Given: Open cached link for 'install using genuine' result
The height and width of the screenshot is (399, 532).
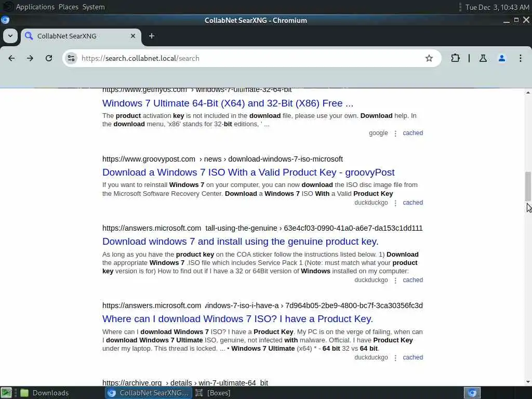Looking at the screenshot, I should pos(413,280).
